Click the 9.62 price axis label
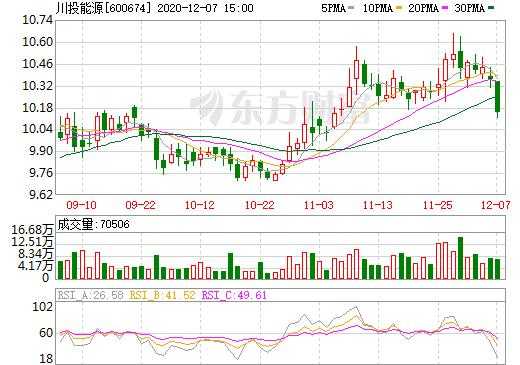Screen dimensions: 520x365 coord(41,195)
